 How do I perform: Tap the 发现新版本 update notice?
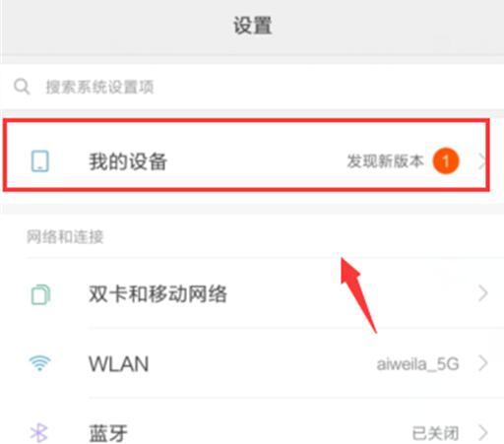(385, 161)
